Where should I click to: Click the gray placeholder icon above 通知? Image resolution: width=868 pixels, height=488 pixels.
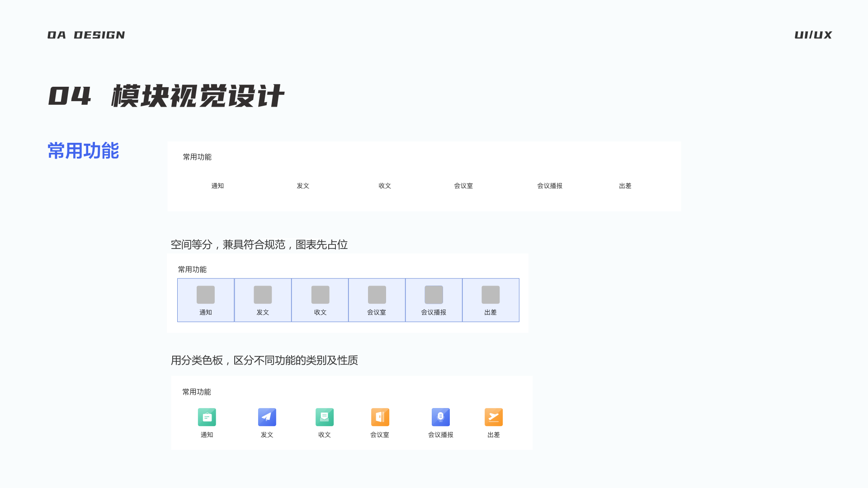tap(205, 294)
